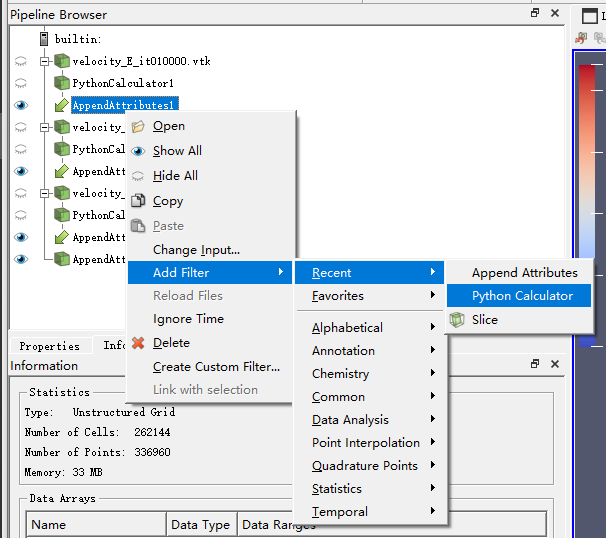This screenshot has width=606, height=538.
Task: Click Delete in the context menu
Action: pos(210,343)
